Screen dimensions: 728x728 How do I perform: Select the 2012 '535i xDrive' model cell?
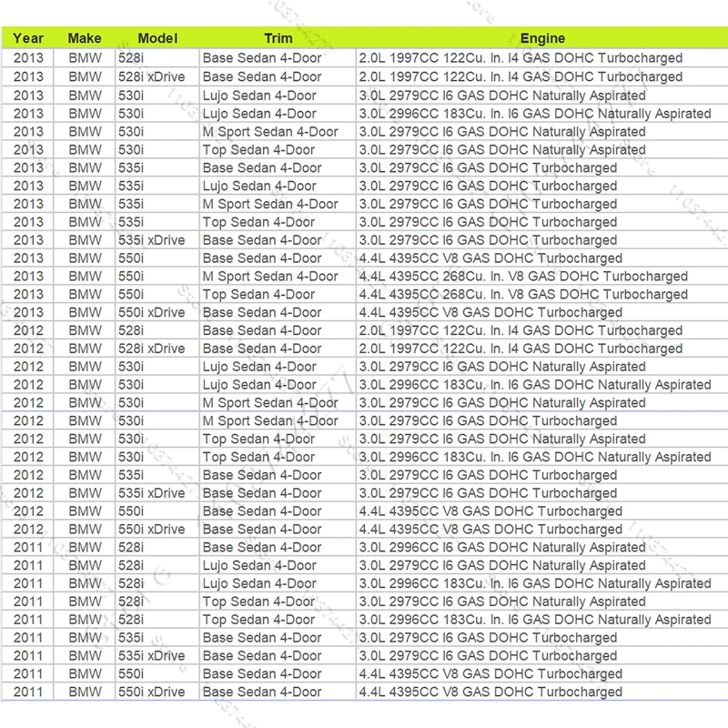[157, 493]
